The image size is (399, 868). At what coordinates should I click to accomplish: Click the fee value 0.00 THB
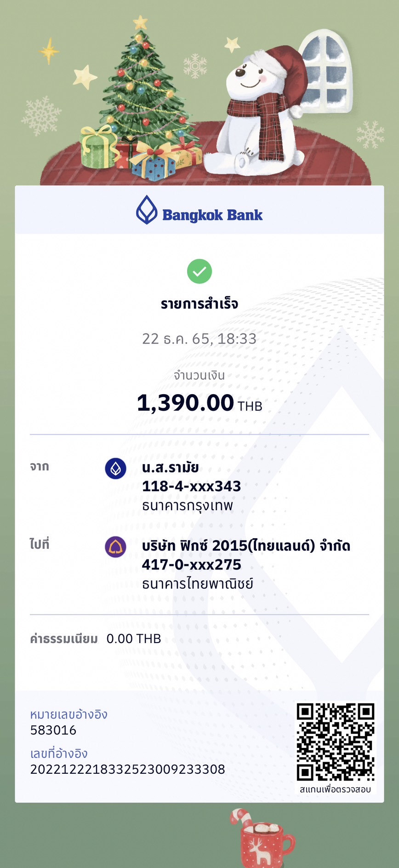(x=134, y=638)
